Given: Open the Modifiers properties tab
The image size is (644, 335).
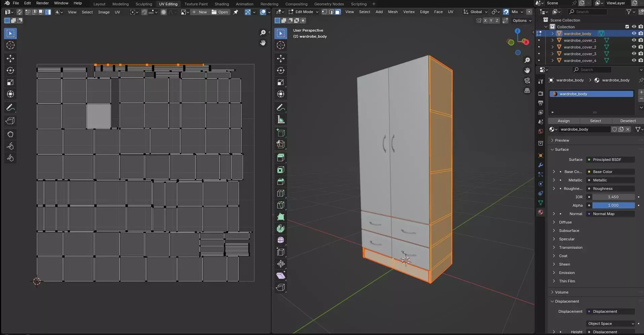Looking at the screenshot, I should coord(541,165).
